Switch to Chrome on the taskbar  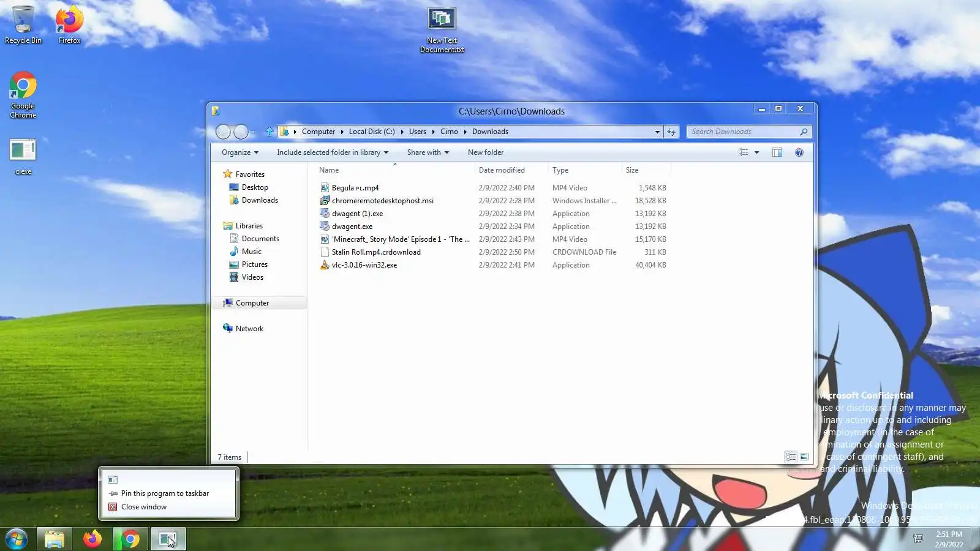tap(130, 539)
